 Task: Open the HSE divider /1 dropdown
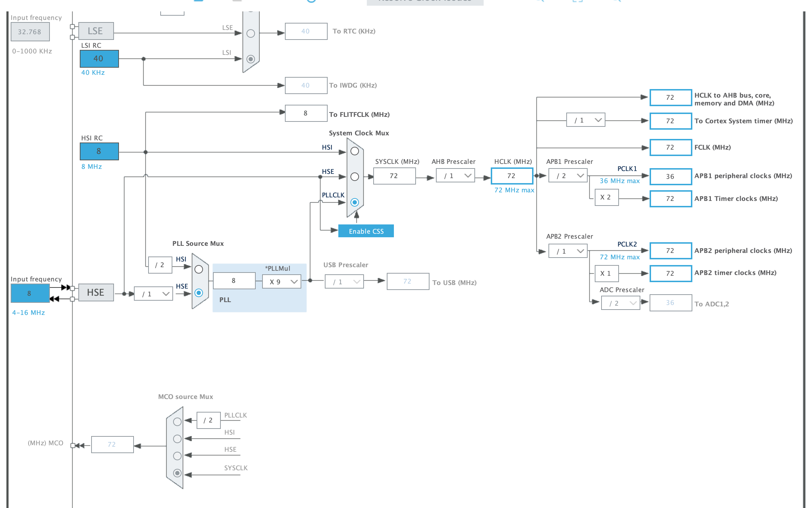click(x=153, y=294)
